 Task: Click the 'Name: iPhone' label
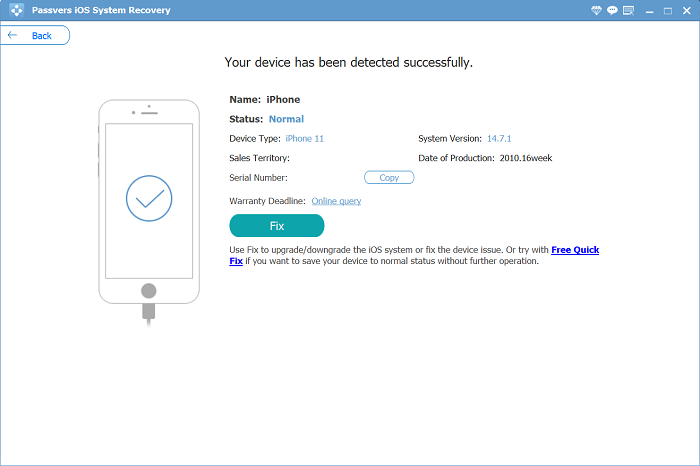[x=265, y=100]
